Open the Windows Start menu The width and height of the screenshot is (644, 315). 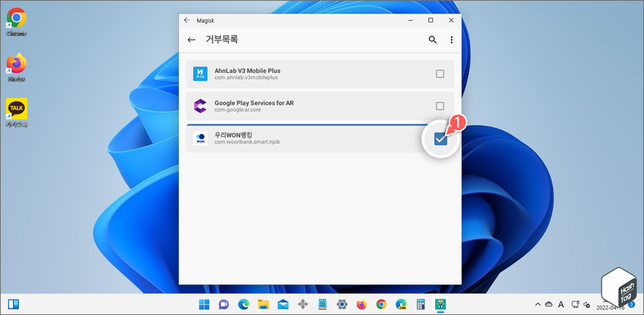204,304
